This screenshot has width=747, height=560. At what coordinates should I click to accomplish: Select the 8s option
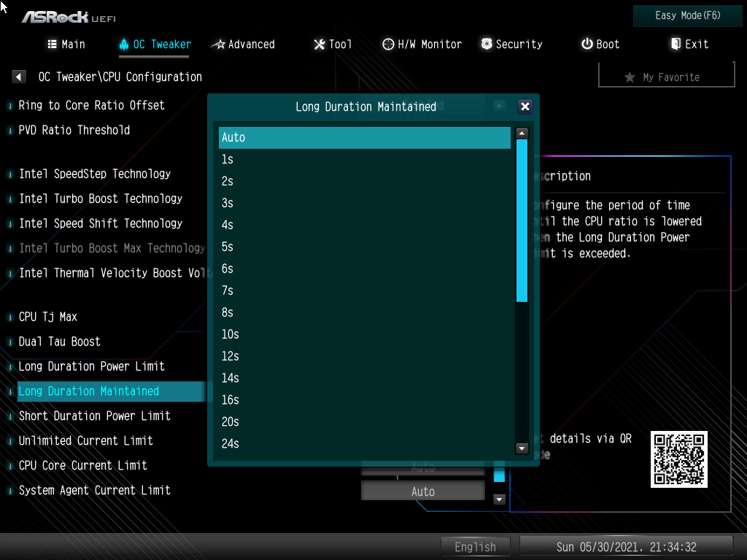(x=365, y=312)
